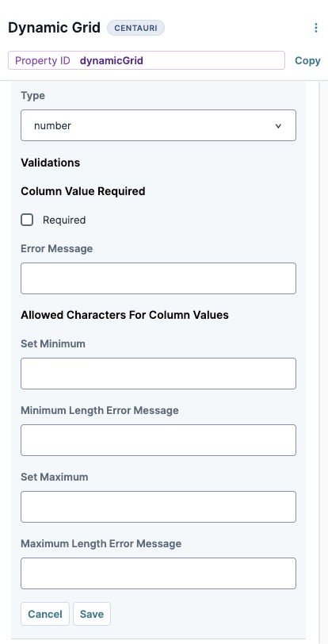The height and width of the screenshot is (644, 328).
Task: Click the Column Value Required heading
Action: [83, 191]
